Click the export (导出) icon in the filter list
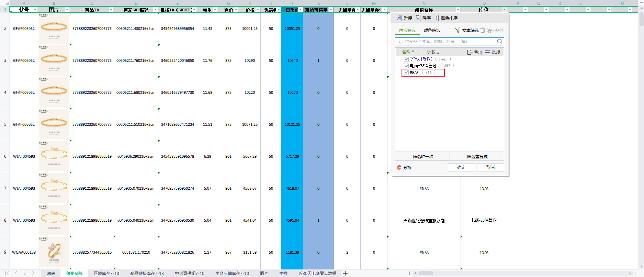The image size is (644, 277). click(470, 52)
